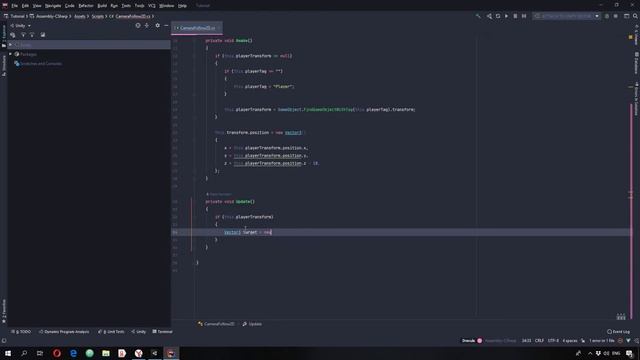Click the show all files icon in explorer toolbar
640x360 pixels.
point(43,35)
